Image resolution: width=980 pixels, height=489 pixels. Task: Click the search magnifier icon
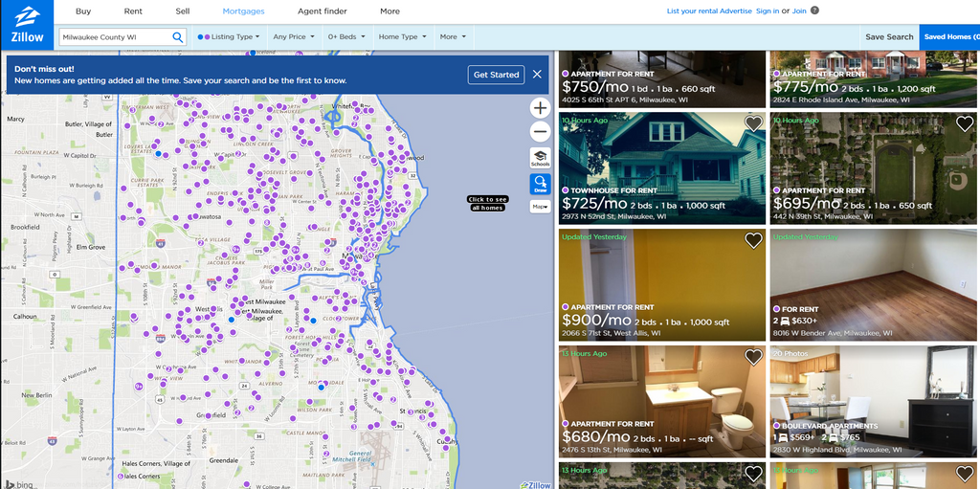177,37
